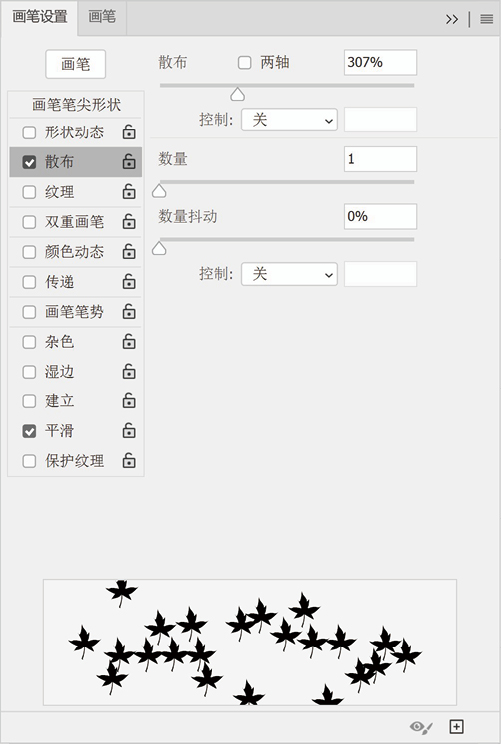Select 画笔笔尖形状 in the list

point(76,105)
